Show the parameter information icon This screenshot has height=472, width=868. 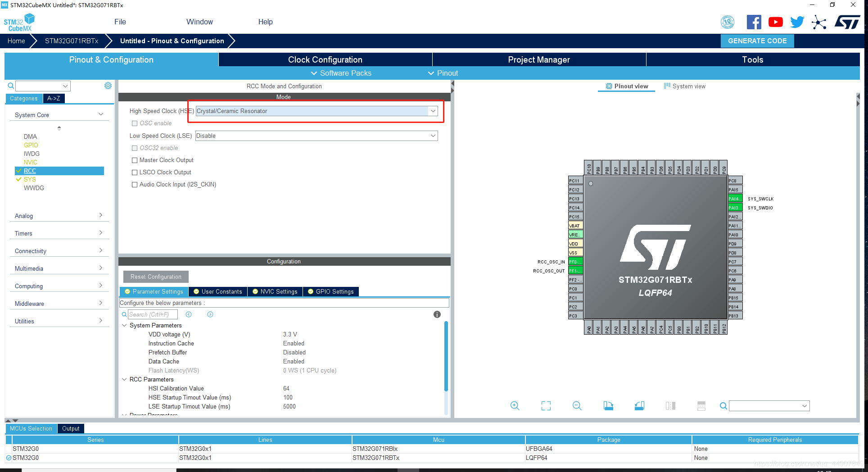pos(437,314)
